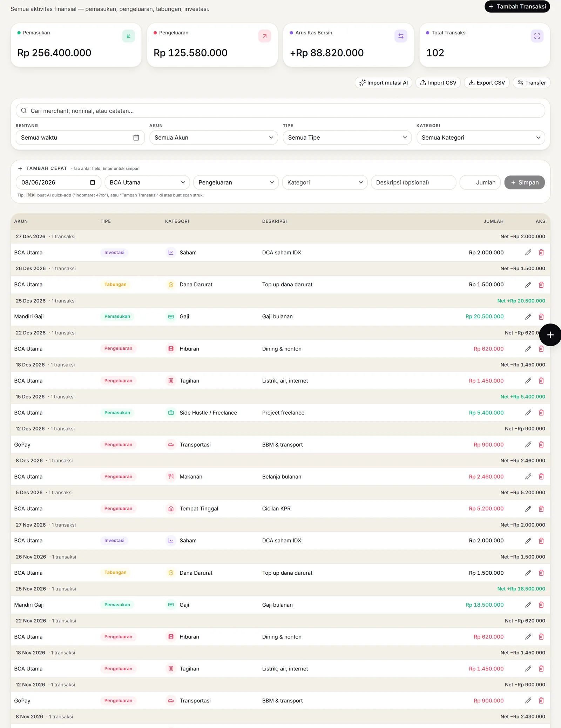
Task: Open the Transfer dialog
Action: coord(532,83)
